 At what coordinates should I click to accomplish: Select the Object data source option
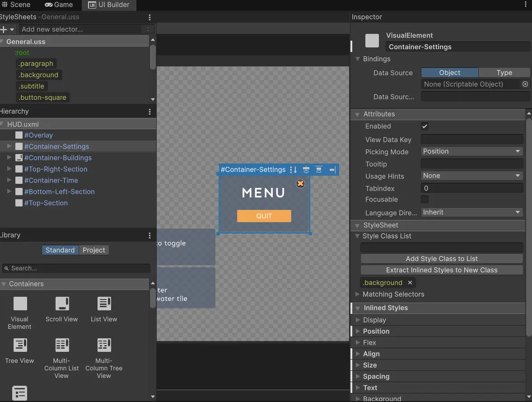[449, 73]
